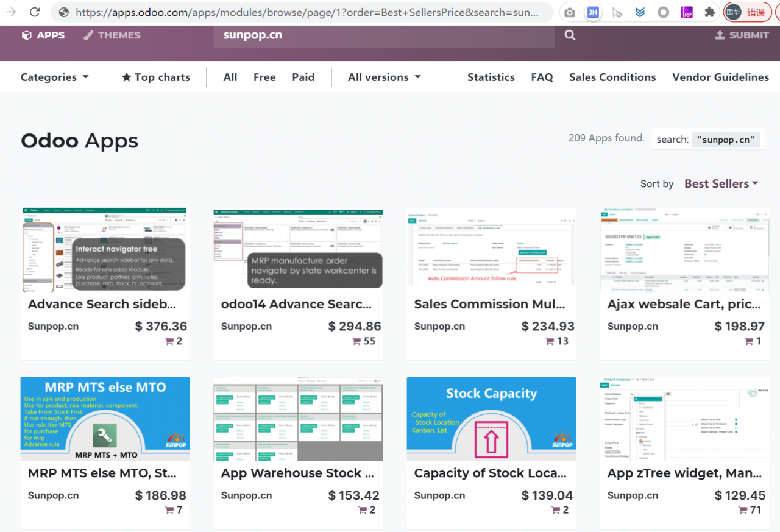Image resolution: width=780 pixels, height=532 pixels.
Task: Select the Paid filter
Action: [303, 77]
